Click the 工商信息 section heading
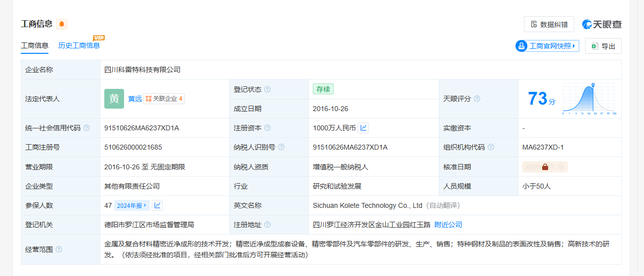Viewport: 644px width, 276px height. point(37,24)
